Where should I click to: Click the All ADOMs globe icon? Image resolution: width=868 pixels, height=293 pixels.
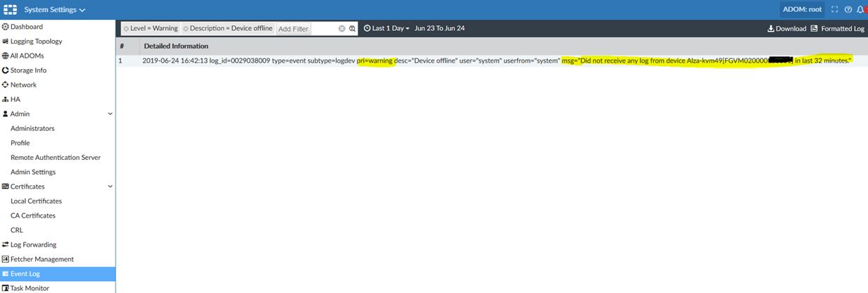point(5,56)
